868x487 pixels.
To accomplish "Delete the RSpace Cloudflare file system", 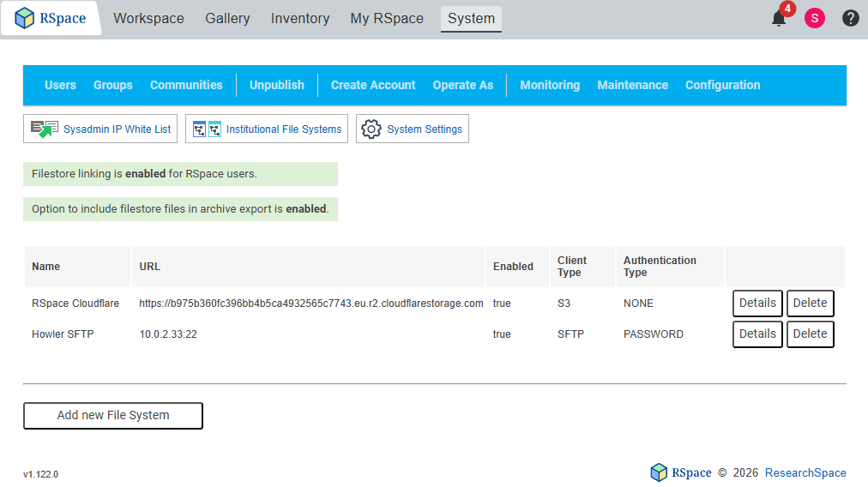I will pos(810,304).
